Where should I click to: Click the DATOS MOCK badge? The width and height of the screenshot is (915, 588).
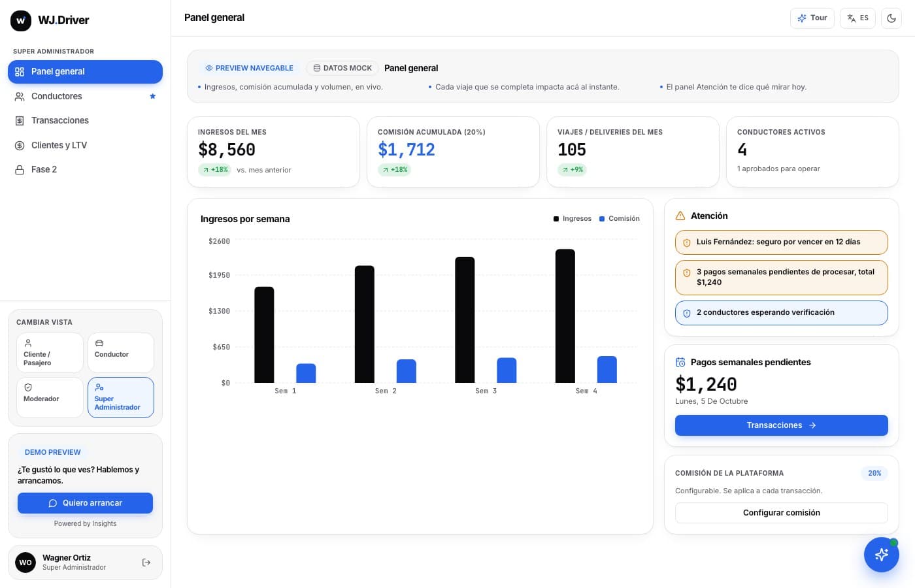point(342,68)
